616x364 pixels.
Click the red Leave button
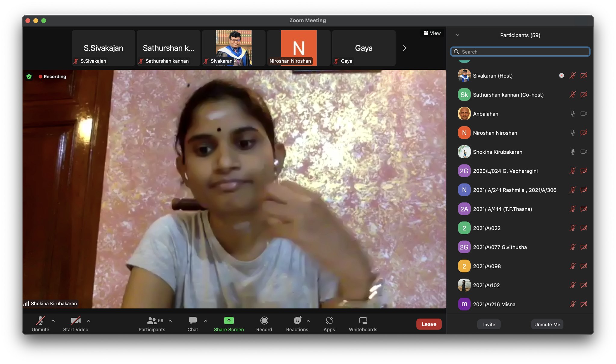click(x=429, y=324)
